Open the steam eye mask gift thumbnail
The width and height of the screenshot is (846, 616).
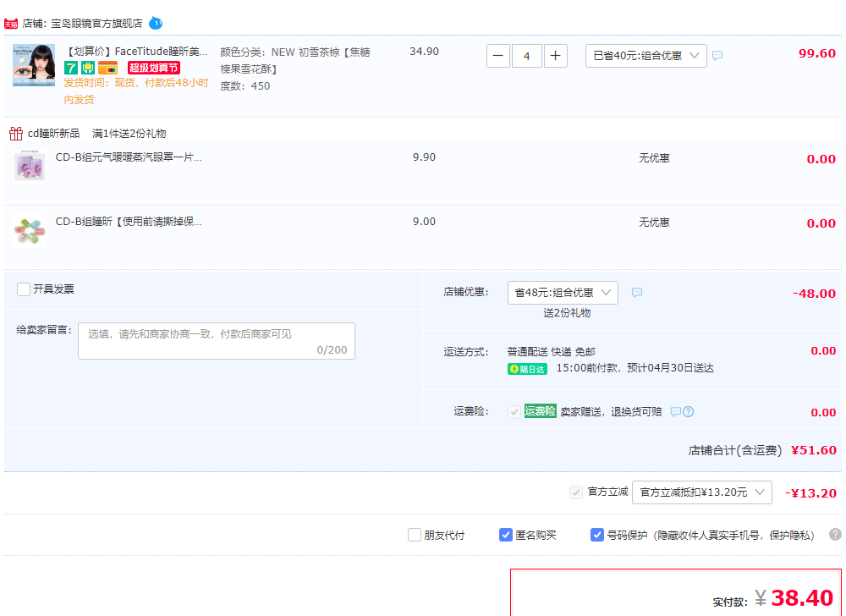(x=29, y=165)
